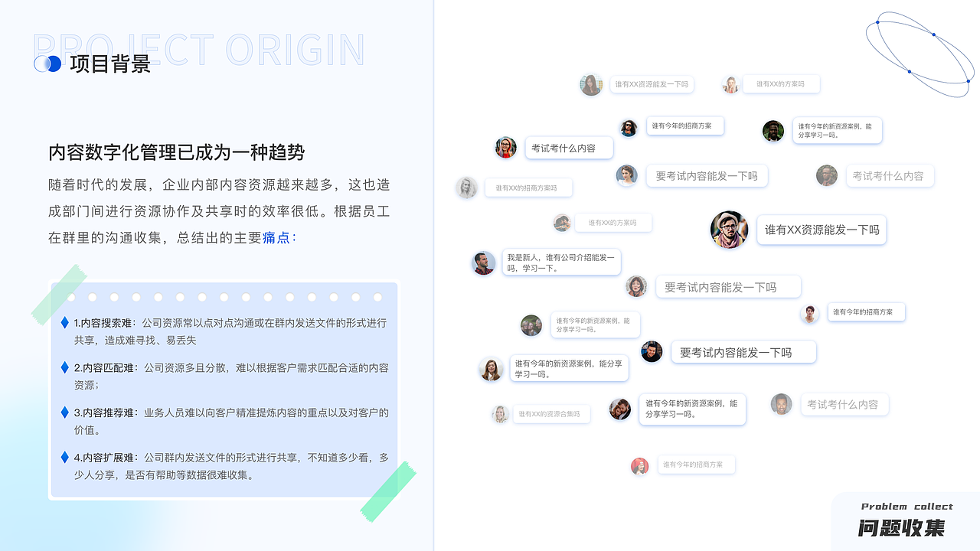The image size is (980, 551).
Task: Select the large bearded man avatar
Action: 729,230
